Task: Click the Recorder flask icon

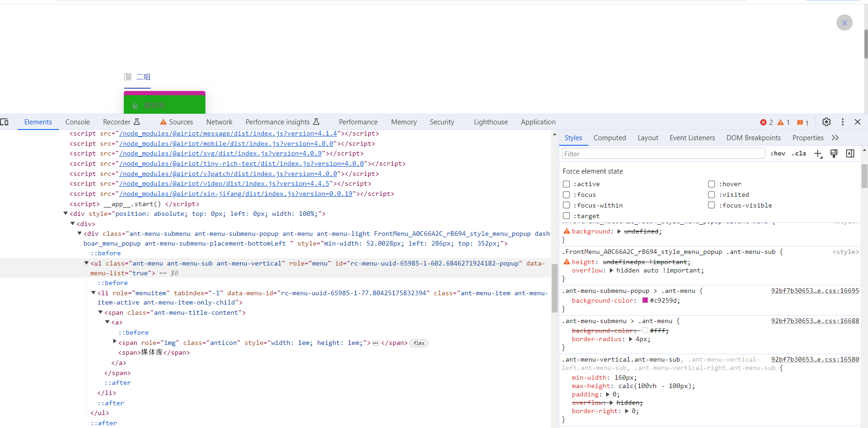Action: pyautogui.click(x=137, y=122)
